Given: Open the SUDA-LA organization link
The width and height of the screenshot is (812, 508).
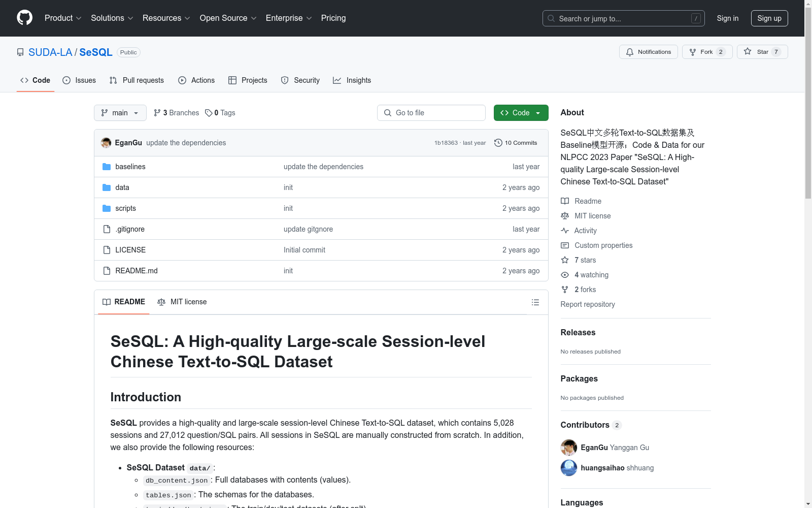Looking at the screenshot, I should [x=50, y=52].
